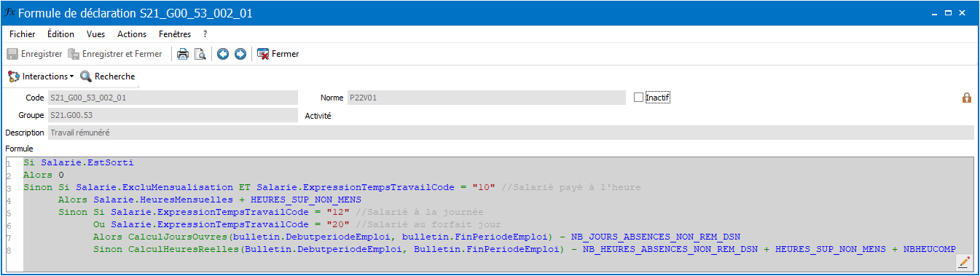The image size is (980, 276).
Task: Click Enregistrer et Fermer button
Action: [x=114, y=54]
